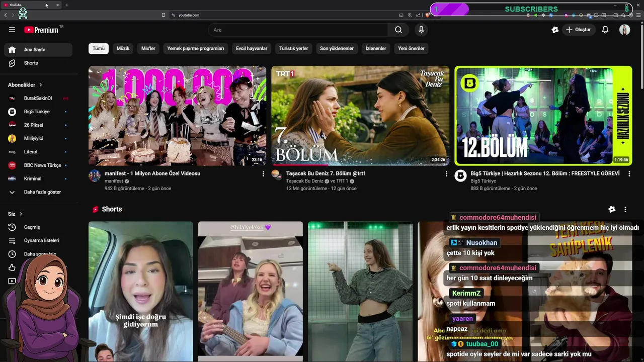644x362 pixels.
Task: Open the account avatar menu
Action: click(x=625, y=30)
